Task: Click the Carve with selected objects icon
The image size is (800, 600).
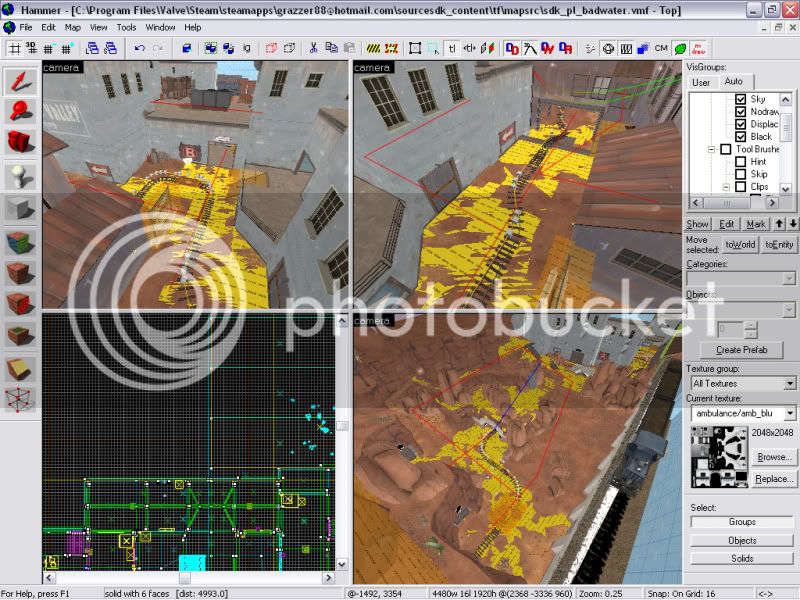Action: (x=187, y=48)
